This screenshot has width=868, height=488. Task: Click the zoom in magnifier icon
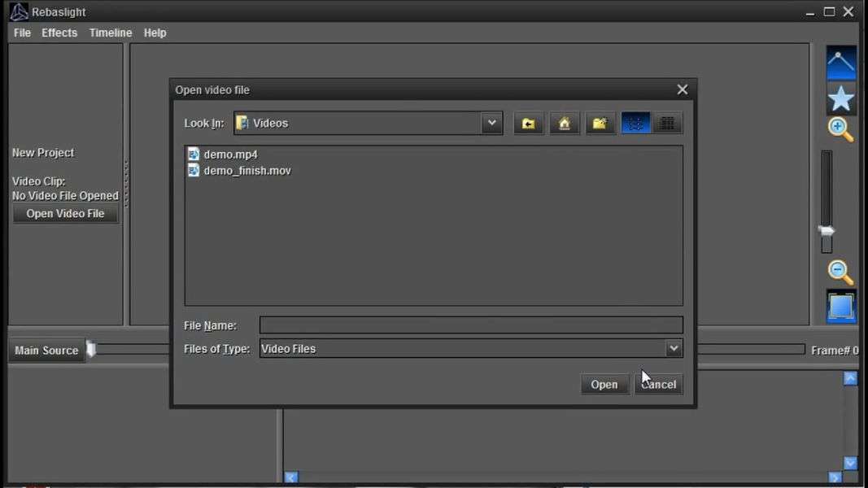840,130
